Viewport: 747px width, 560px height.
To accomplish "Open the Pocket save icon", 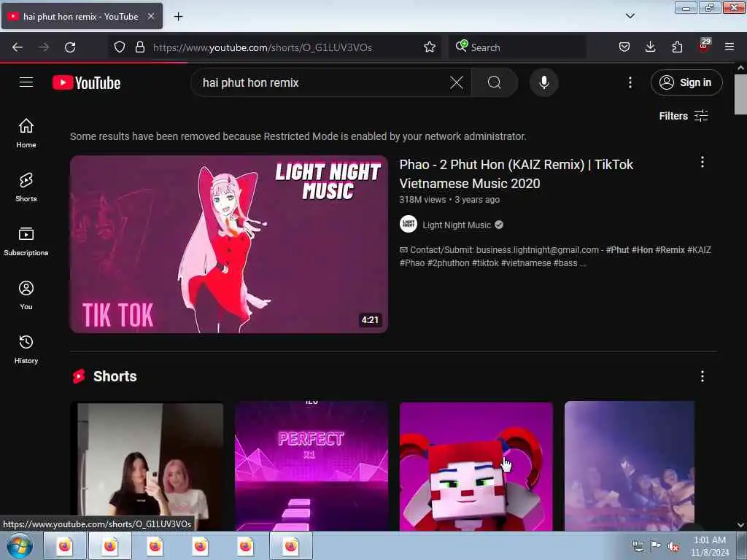I will (624, 47).
